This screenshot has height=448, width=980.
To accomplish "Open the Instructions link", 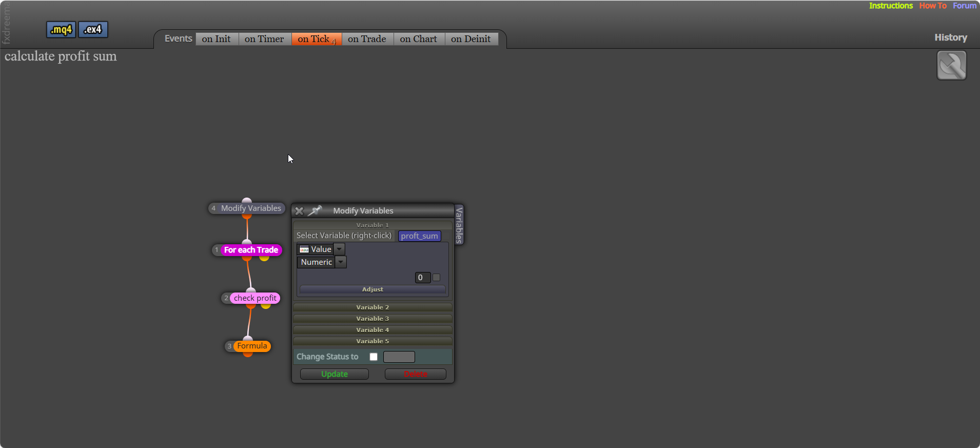I will click(891, 6).
